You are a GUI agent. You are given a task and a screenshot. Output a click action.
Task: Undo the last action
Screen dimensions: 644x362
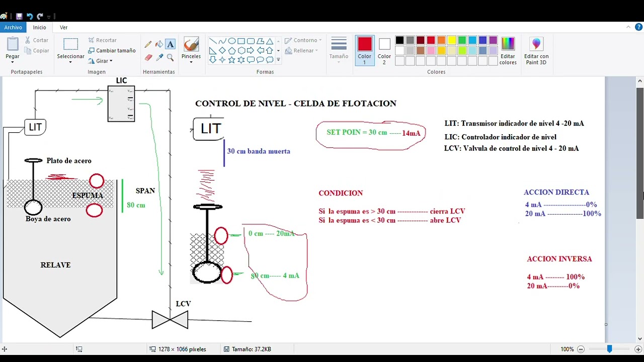pyautogui.click(x=29, y=16)
